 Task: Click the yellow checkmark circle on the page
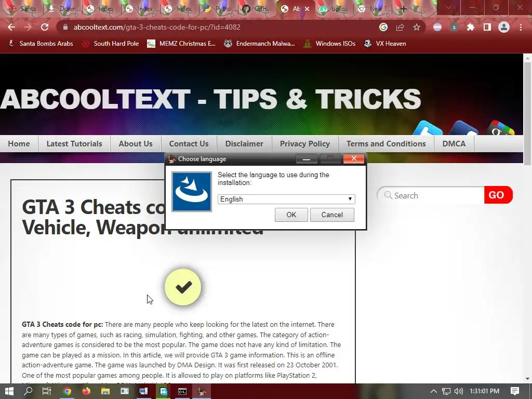click(183, 287)
